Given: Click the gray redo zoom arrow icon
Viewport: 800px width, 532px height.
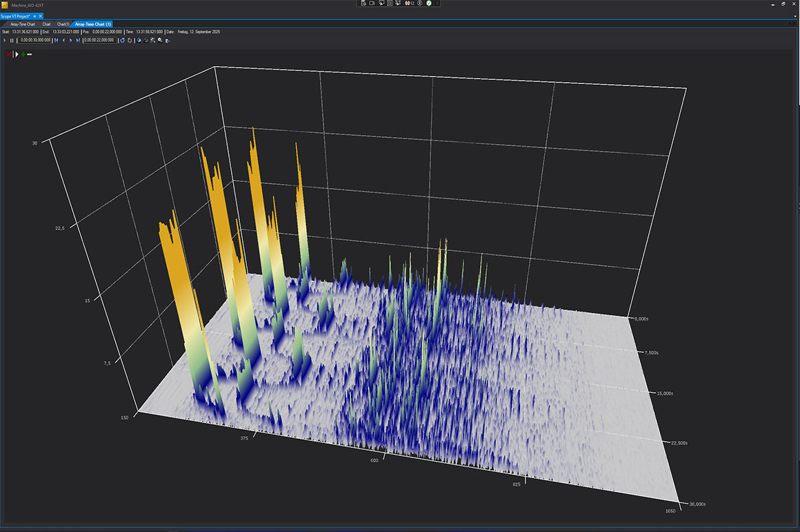Looking at the screenshot, I should [130, 41].
